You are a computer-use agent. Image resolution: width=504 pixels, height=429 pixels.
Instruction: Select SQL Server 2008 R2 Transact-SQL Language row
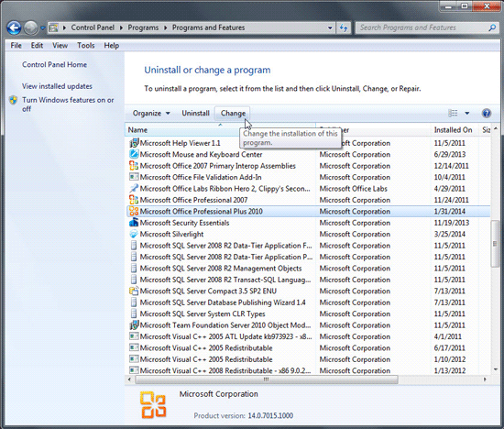(x=309, y=280)
